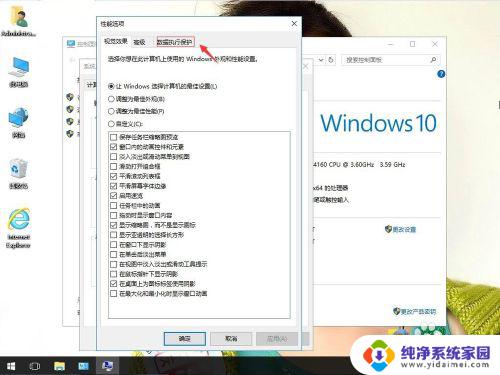Click the Control Panel window title icon
The width and height of the screenshot is (500, 375).
point(71,44)
